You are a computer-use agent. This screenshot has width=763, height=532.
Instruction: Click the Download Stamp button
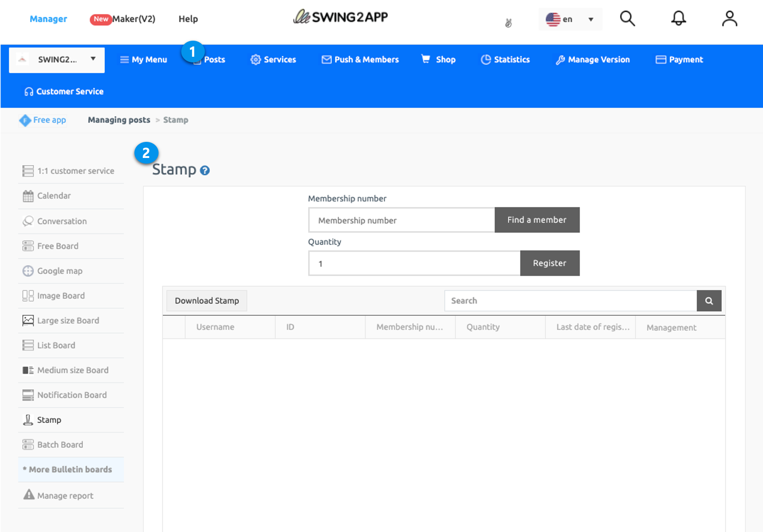pyautogui.click(x=207, y=301)
